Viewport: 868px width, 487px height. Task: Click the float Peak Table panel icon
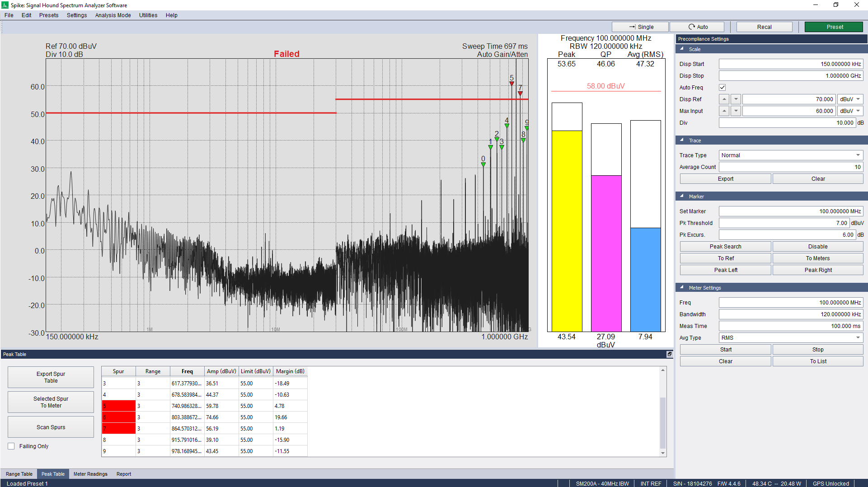(670, 354)
